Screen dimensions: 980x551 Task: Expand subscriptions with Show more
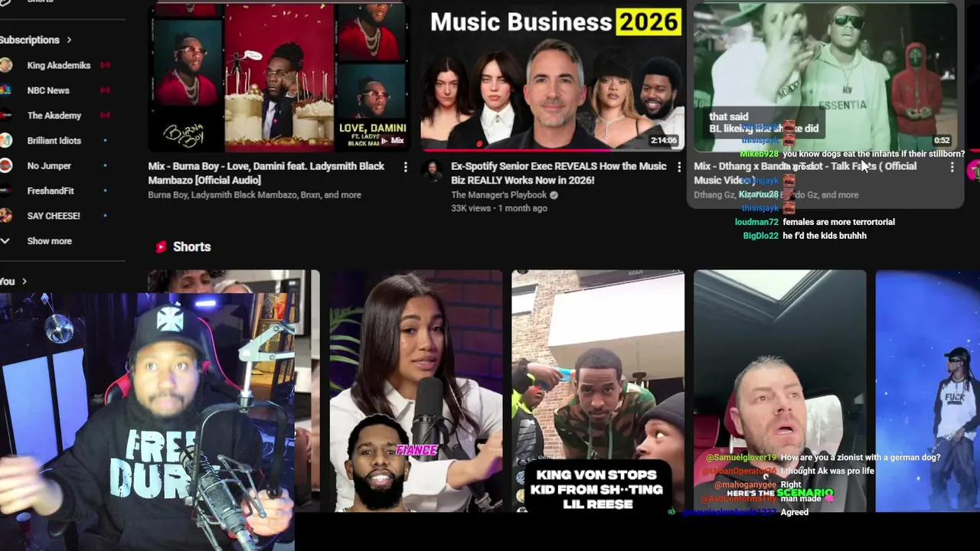49,241
